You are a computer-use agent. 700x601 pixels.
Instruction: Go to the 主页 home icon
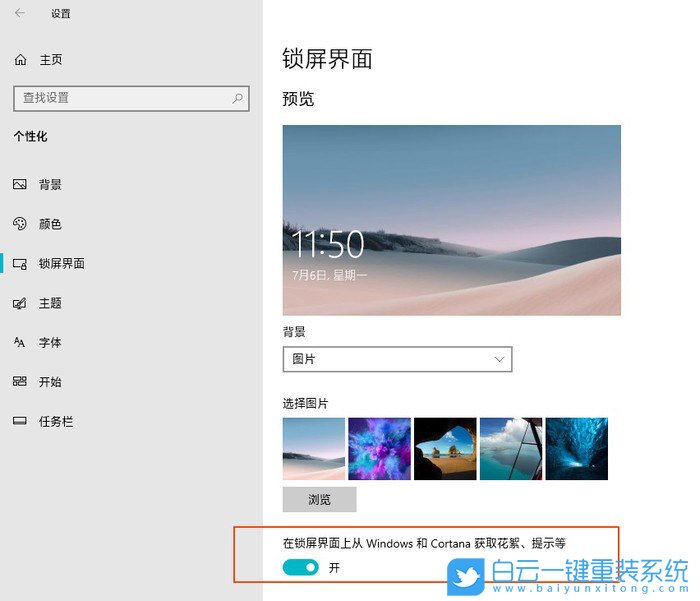[x=21, y=59]
